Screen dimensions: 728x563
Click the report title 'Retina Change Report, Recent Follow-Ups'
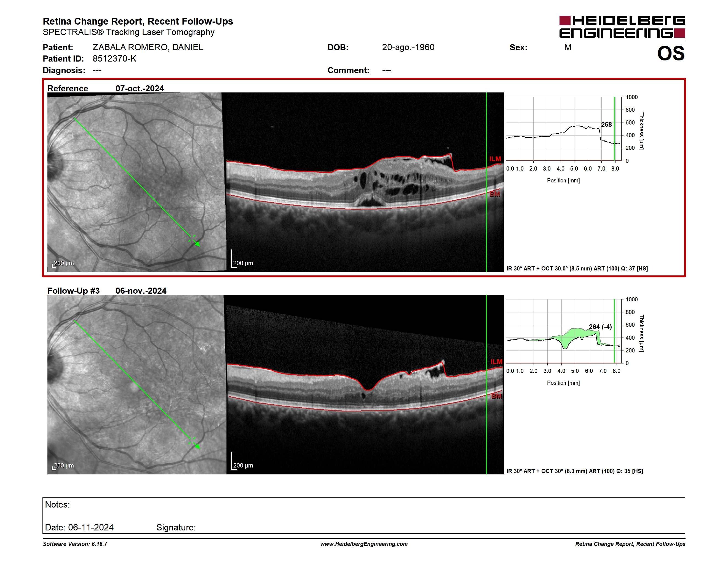tap(138, 21)
